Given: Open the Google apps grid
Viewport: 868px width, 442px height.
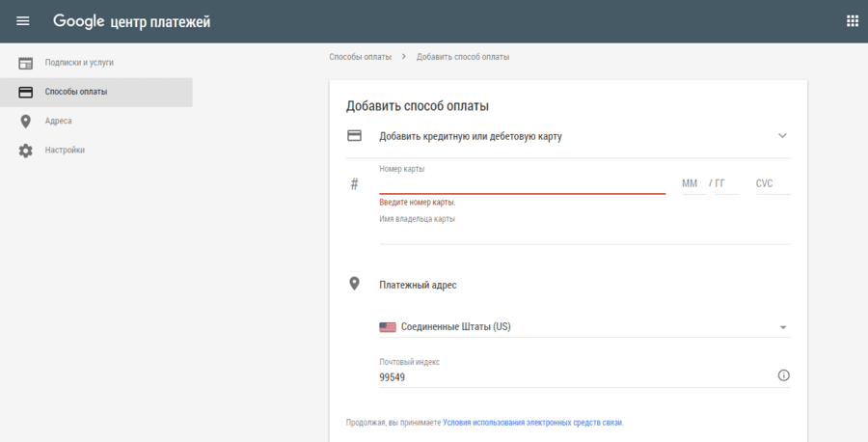Looking at the screenshot, I should click(x=852, y=21).
